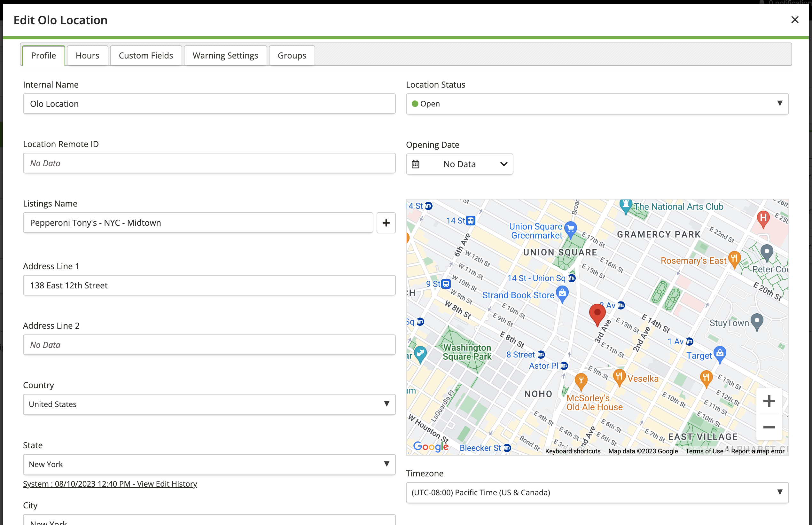This screenshot has height=525, width=812.
Task: Switch to the Hours tab
Action: coord(87,55)
